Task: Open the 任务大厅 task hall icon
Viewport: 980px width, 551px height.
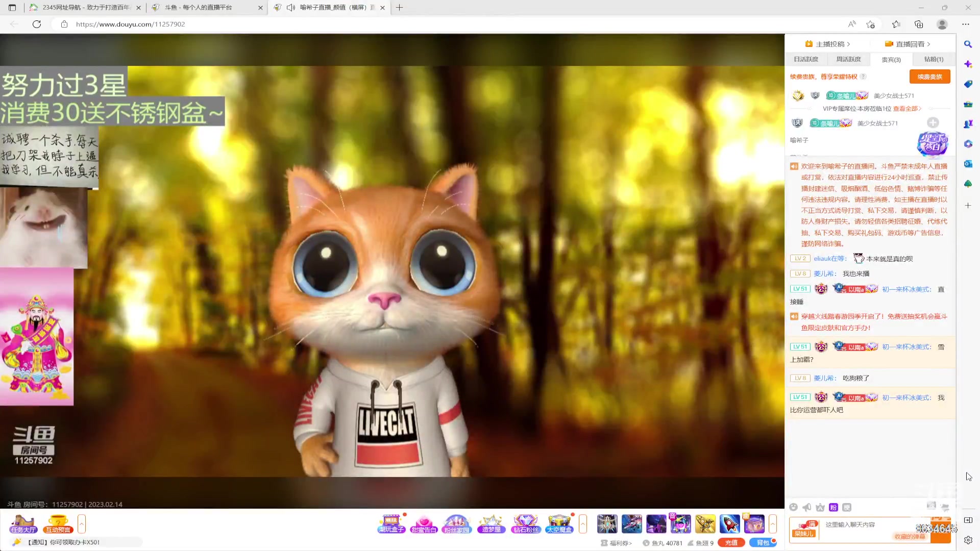Action: pyautogui.click(x=23, y=523)
